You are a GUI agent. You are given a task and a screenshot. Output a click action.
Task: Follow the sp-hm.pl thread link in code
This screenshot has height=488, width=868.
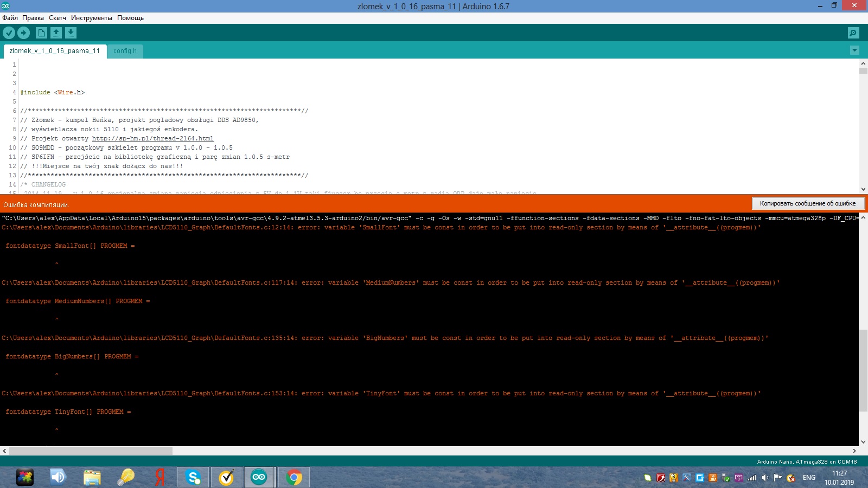(152, 138)
